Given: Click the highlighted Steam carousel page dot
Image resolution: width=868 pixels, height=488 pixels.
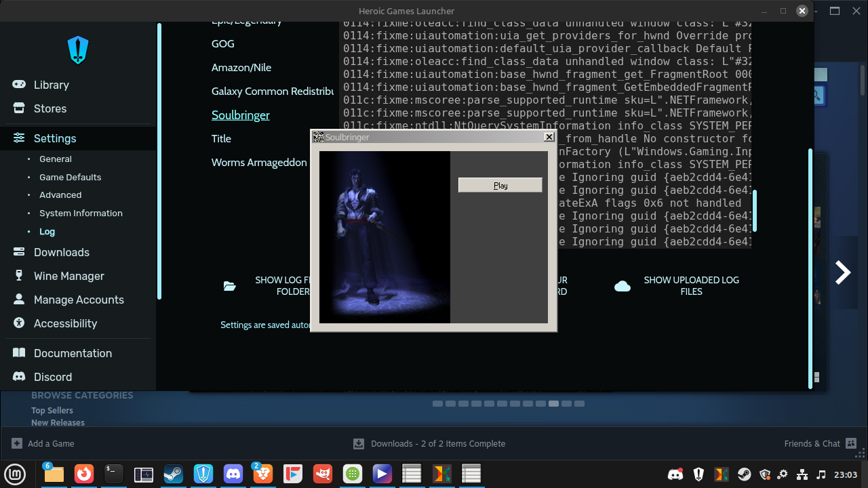Looking at the screenshot, I should (554, 404).
